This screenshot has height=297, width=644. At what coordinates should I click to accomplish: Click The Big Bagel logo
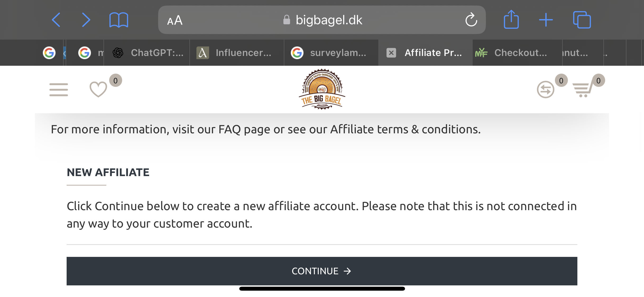click(322, 89)
